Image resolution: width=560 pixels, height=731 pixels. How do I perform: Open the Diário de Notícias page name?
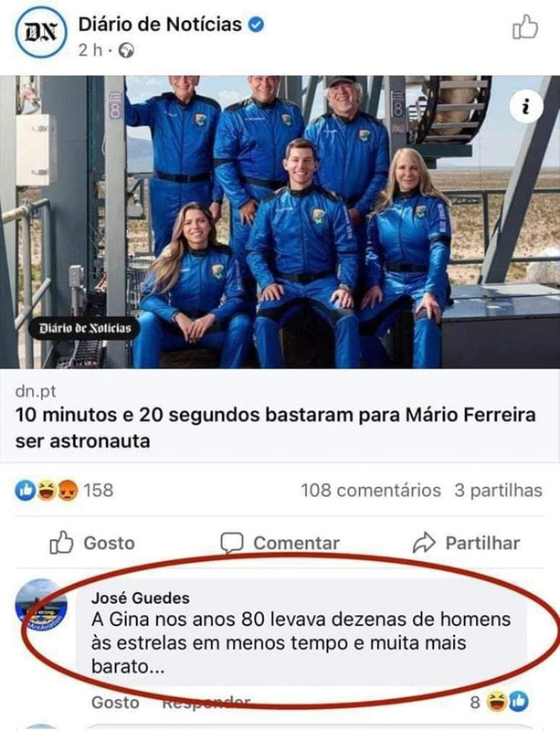coord(160,25)
